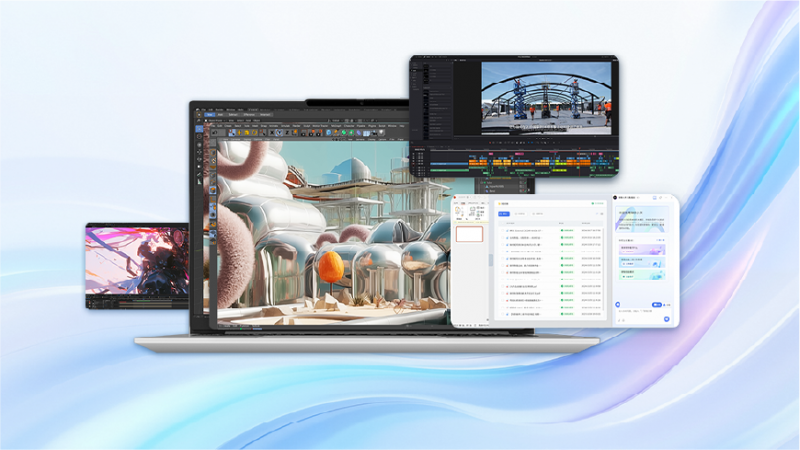Click the small round blue icon left of chat input
Screen dimensions: 800x450
[x=617, y=304]
